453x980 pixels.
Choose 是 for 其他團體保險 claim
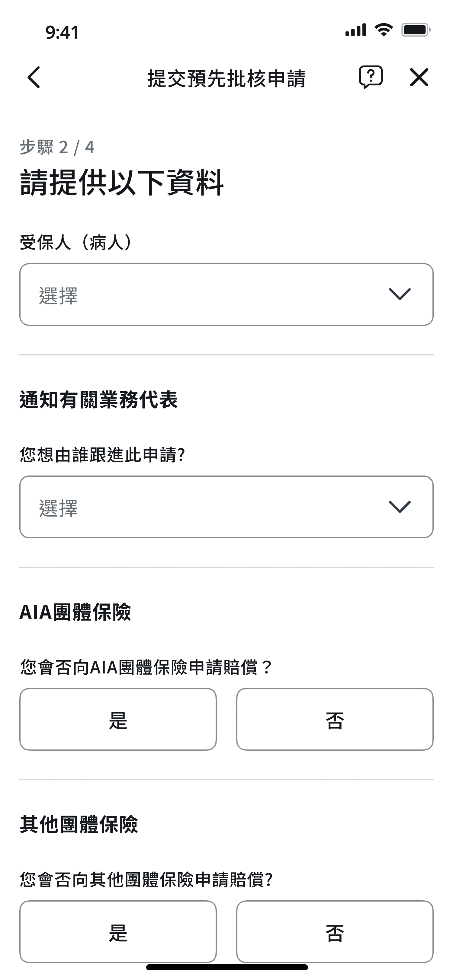point(118,931)
